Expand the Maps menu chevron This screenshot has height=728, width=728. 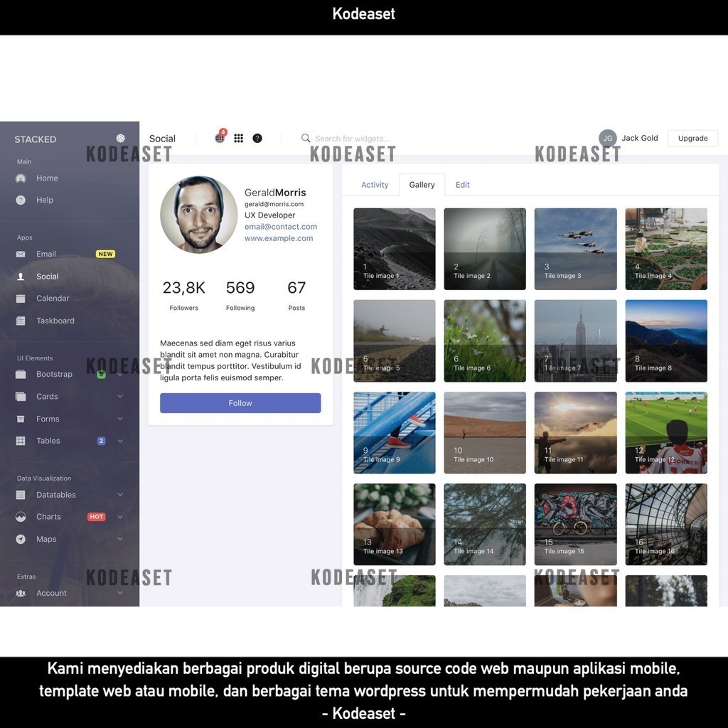coord(119,539)
